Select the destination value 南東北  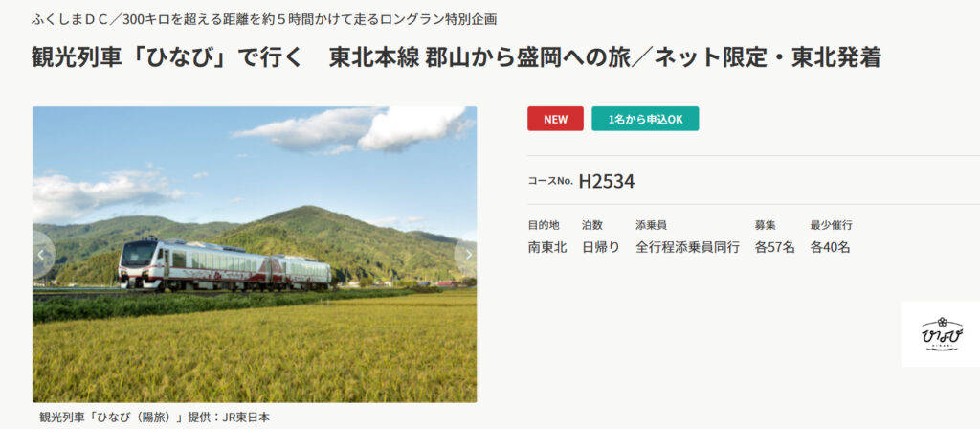tap(546, 247)
